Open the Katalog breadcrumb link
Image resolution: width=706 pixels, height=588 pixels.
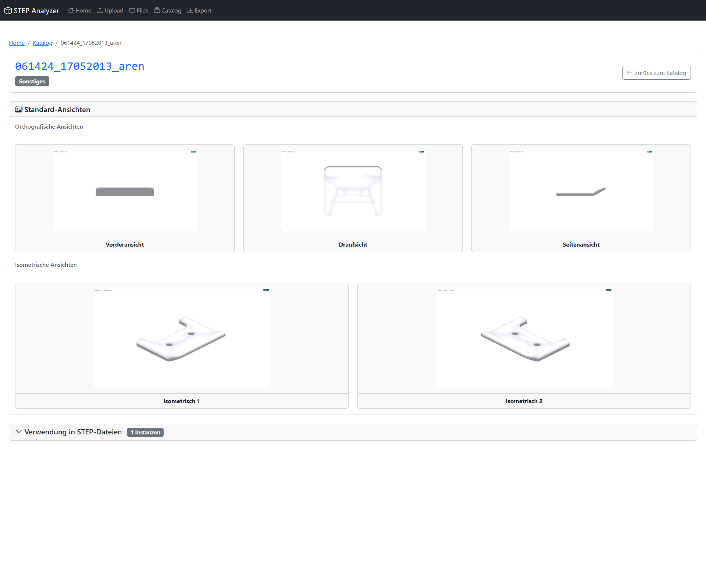43,43
